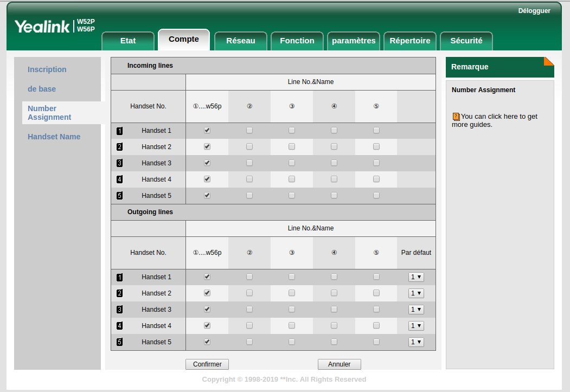Click Handset 3 number icon in Incoming lines
This screenshot has height=392, width=570.
tap(119, 163)
